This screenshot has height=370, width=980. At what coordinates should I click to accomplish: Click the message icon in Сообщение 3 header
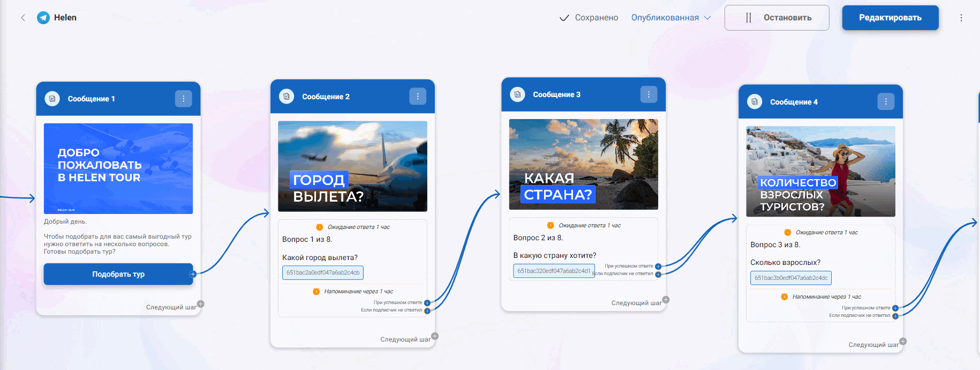[x=517, y=94]
